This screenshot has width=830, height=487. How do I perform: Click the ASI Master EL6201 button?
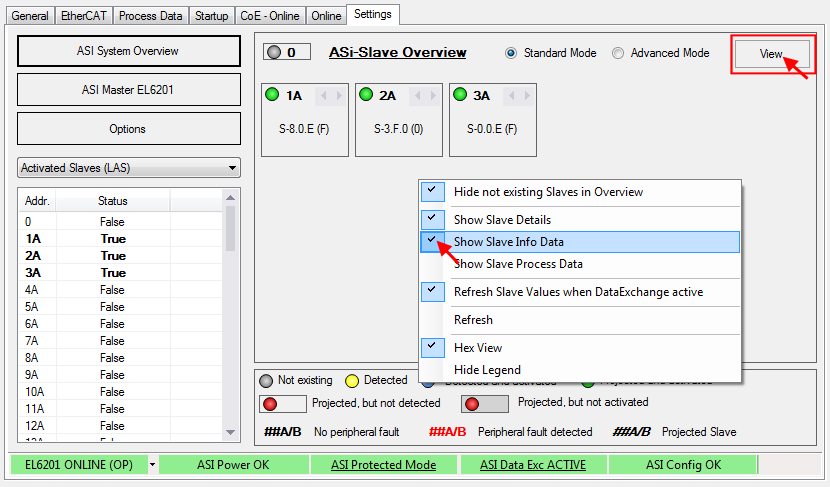point(129,90)
